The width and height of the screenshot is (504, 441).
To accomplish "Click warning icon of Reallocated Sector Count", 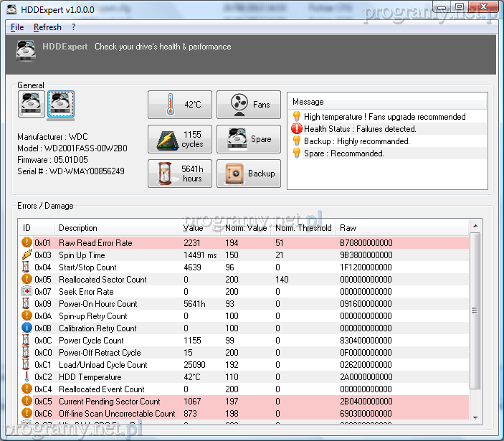I will pyautogui.click(x=27, y=279).
